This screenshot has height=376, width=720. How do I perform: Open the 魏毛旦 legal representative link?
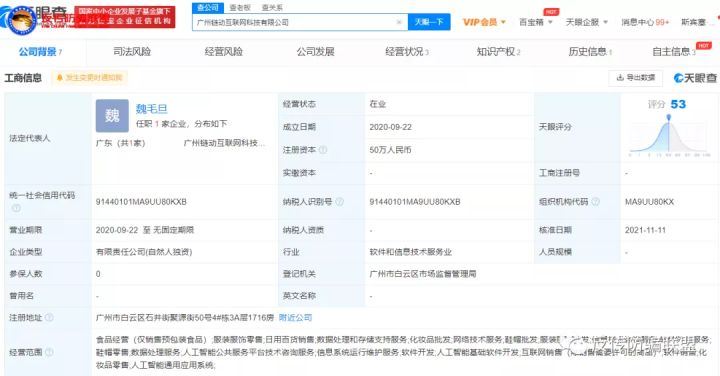point(152,109)
